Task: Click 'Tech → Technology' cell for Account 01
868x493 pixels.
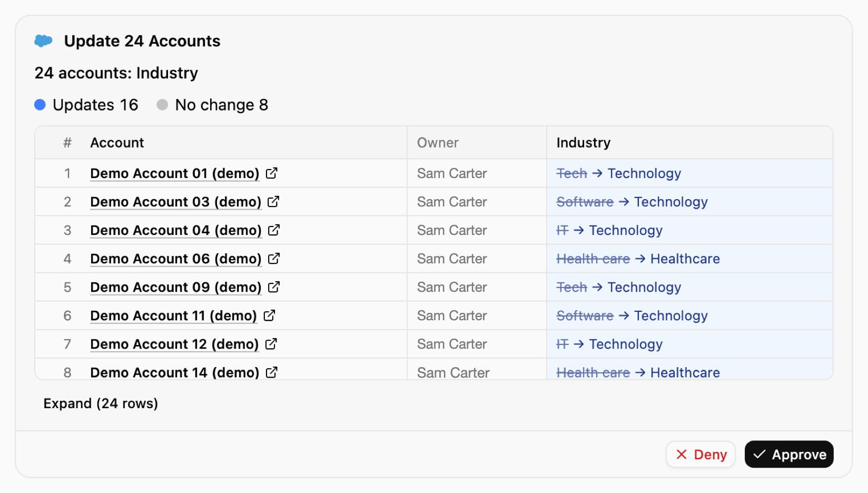Action: [690, 173]
